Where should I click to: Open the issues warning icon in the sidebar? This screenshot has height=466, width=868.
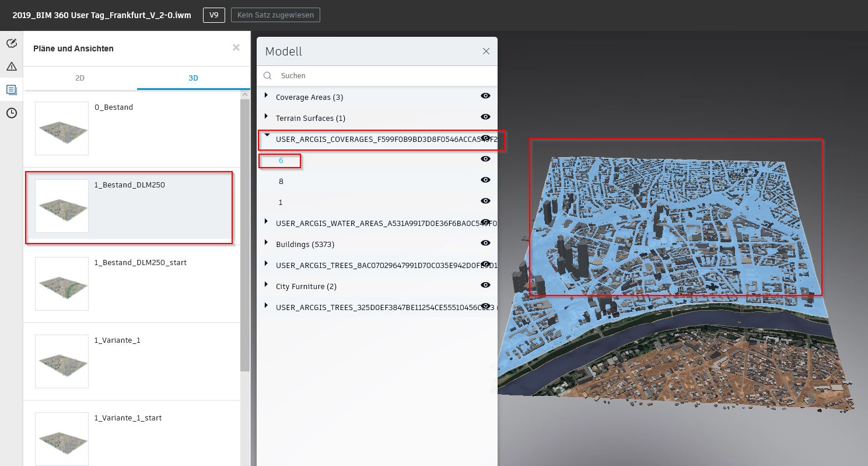(11, 66)
